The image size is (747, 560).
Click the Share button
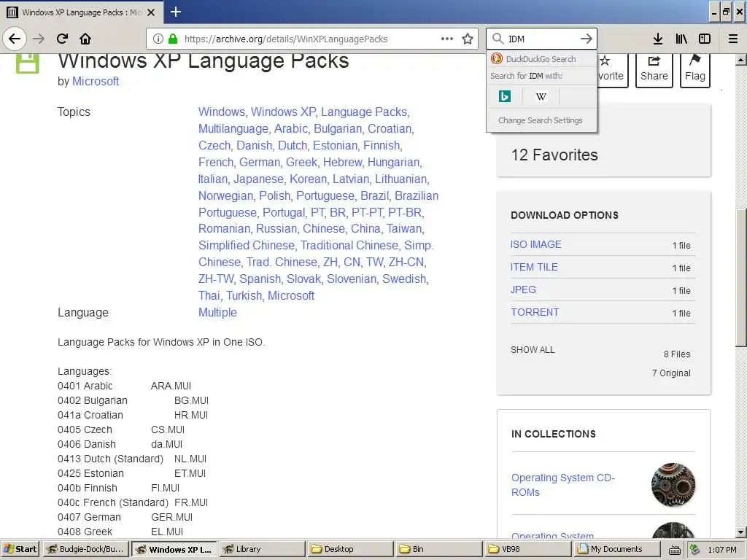click(x=654, y=70)
